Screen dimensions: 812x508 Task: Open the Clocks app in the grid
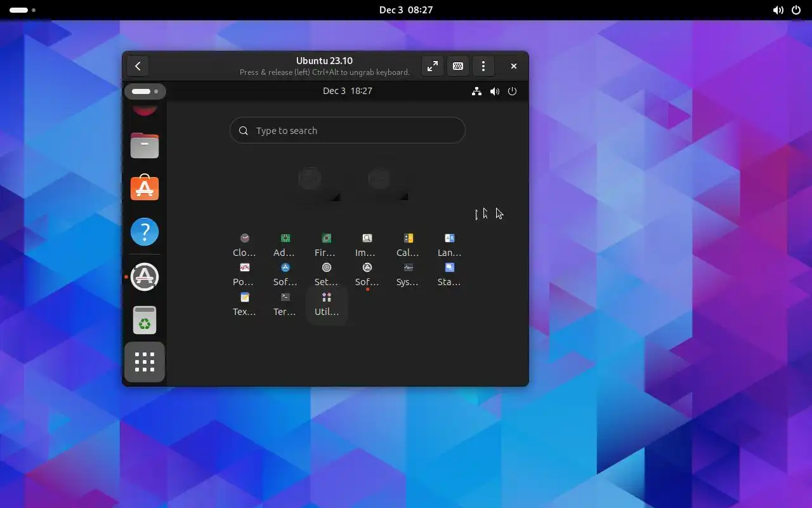[245, 244]
